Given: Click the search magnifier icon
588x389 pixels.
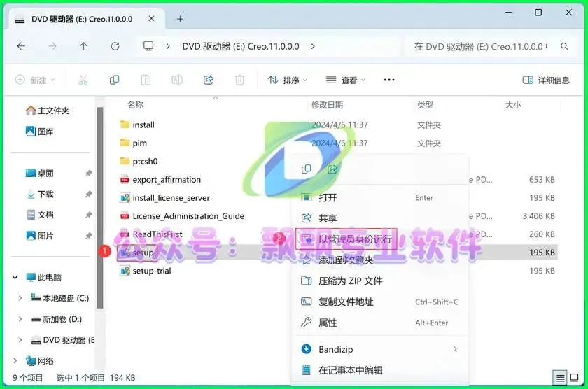Looking at the screenshot, I should (564, 46).
